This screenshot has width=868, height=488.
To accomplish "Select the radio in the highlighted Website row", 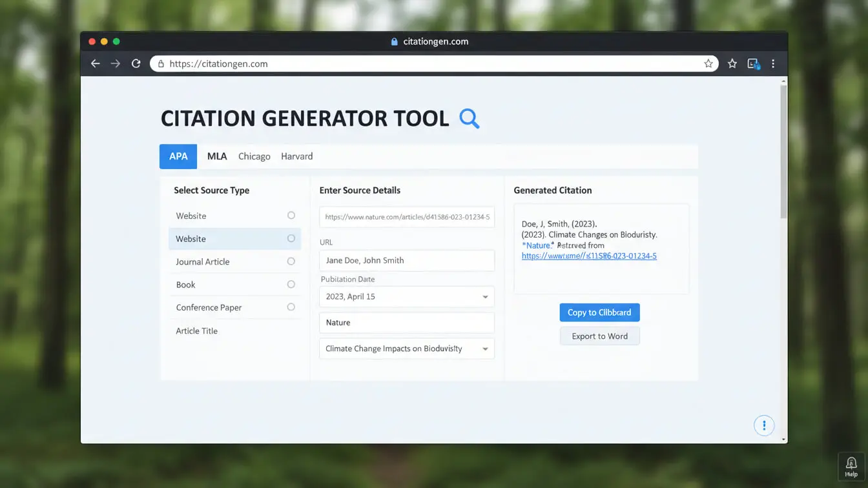I will coord(291,239).
